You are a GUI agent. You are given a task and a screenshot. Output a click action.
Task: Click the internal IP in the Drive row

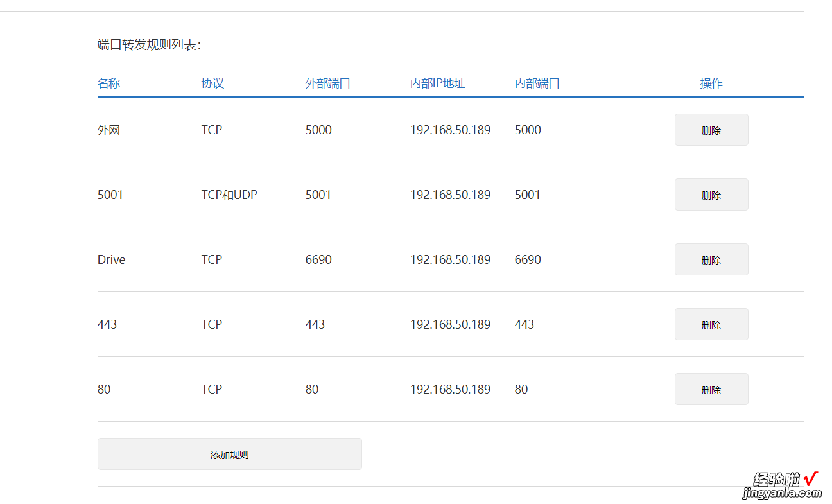click(x=450, y=259)
